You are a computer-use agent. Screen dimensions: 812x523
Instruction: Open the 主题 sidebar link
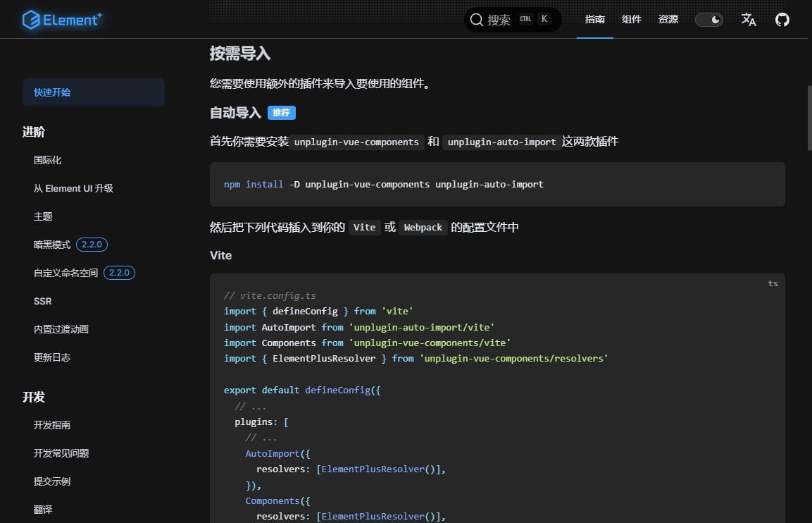(x=43, y=216)
